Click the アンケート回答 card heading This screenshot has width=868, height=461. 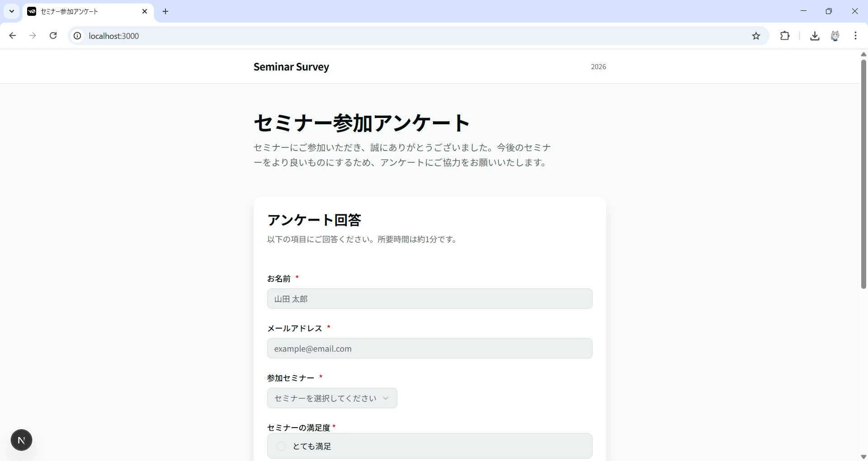coord(314,220)
